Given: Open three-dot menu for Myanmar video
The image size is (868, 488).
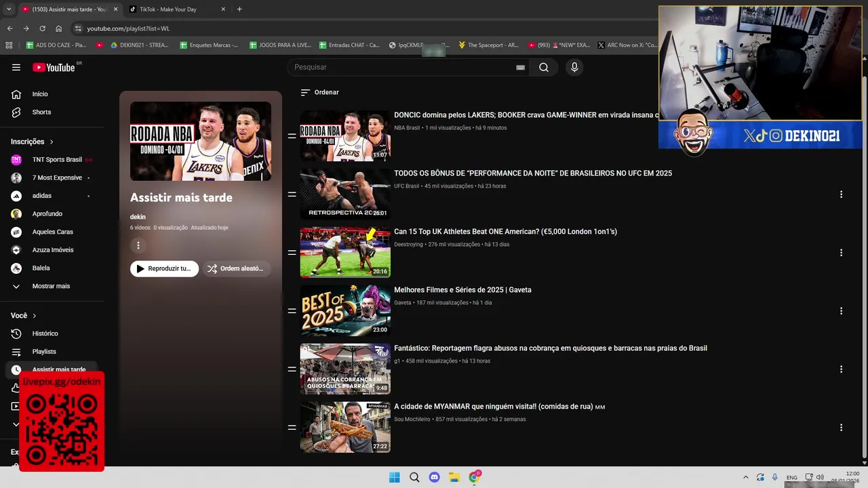Looking at the screenshot, I should (x=841, y=428).
